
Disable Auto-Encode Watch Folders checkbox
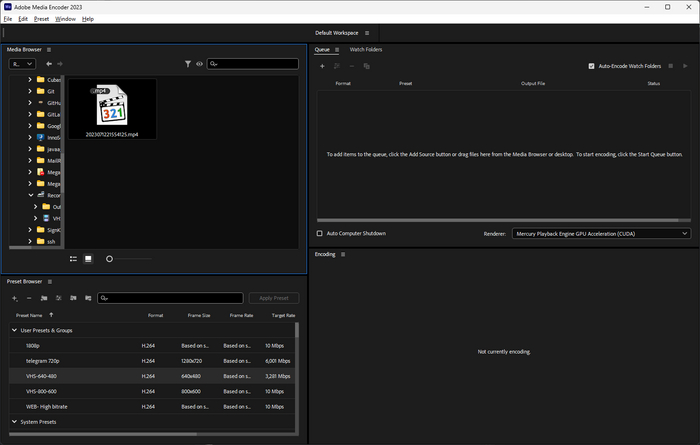click(x=591, y=66)
